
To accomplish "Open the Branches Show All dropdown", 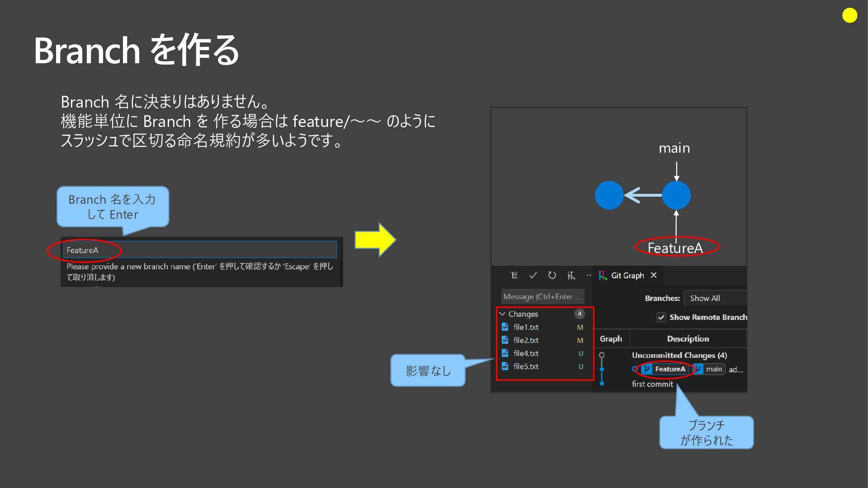I will tap(714, 298).
